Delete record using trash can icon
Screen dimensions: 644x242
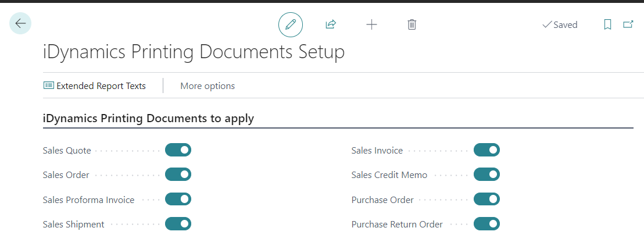click(x=412, y=24)
